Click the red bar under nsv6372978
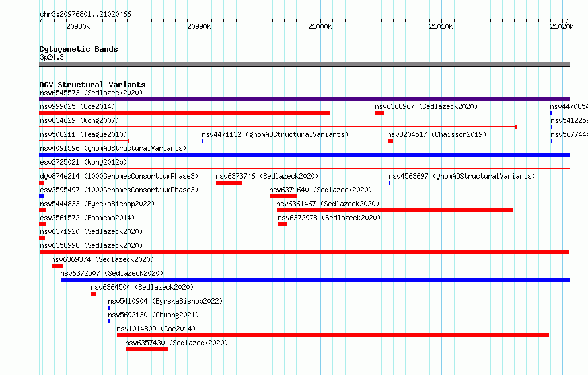This screenshot has width=588, height=375. click(283, 224)
